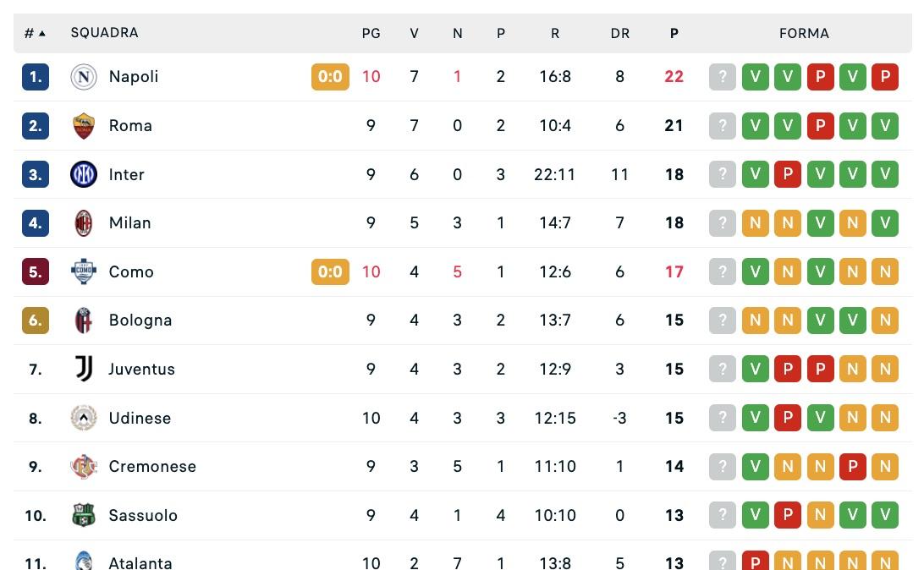This screenshot has width=924, height=570.
Task: Select the Cremonese club crest
Action: click(x=84, y=466)
